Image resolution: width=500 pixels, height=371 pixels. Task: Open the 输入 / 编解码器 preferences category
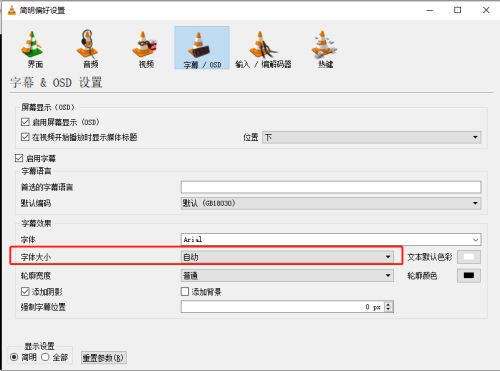(x=263, y=49)
